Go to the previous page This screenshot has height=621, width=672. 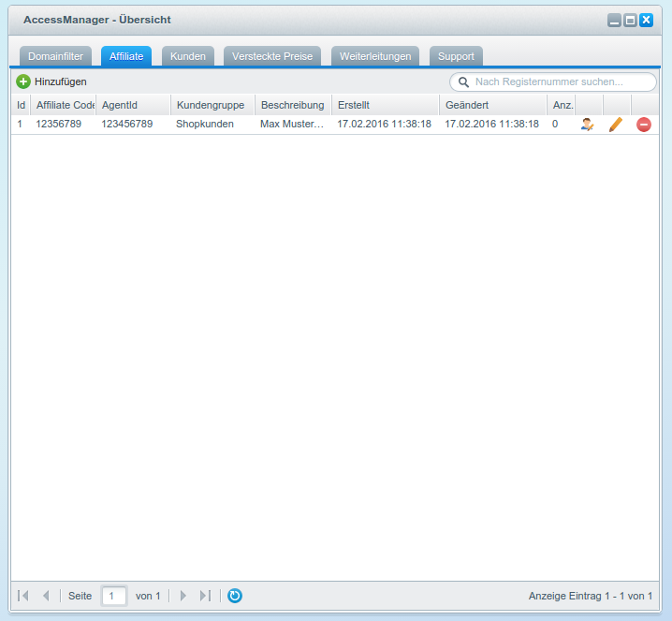45,596
